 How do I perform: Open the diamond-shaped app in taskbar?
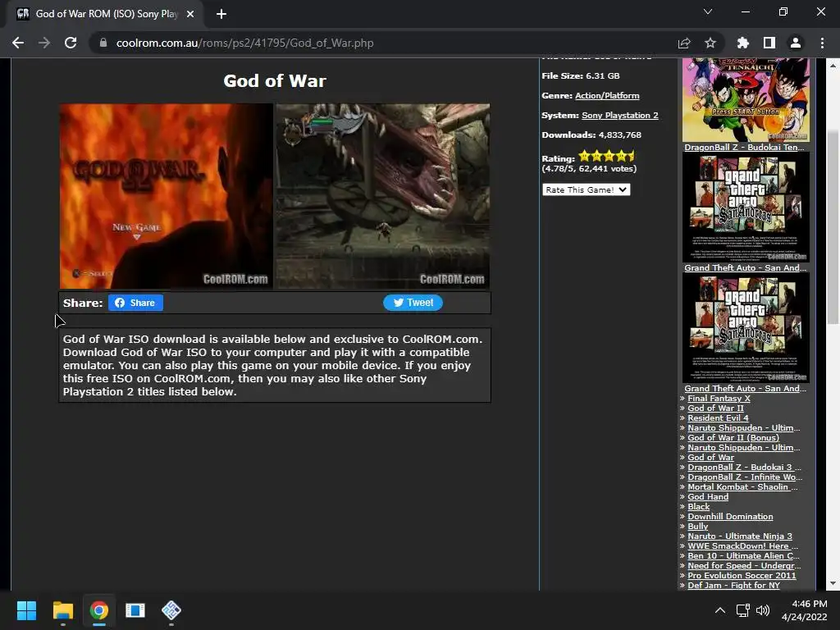[171, 610]
